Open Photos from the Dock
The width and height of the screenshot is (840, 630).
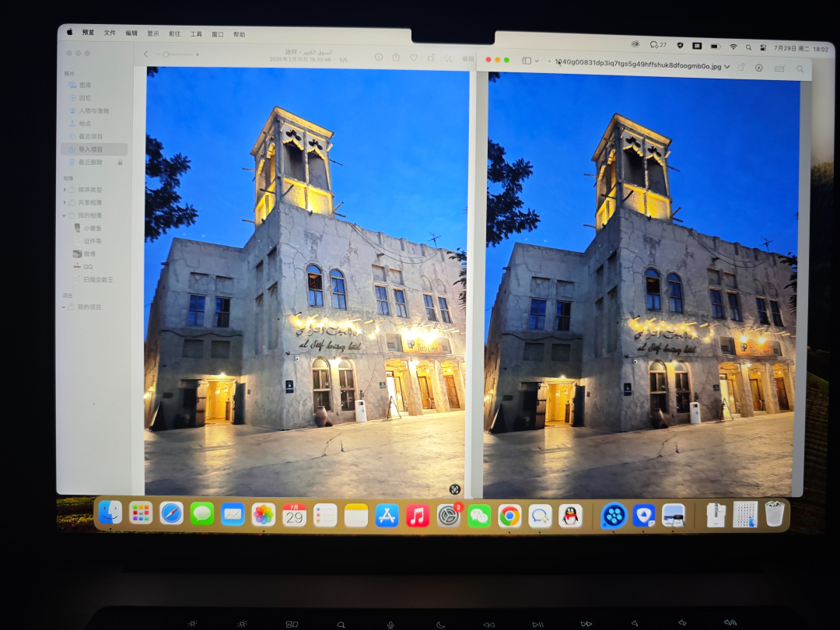(x=264, y=515)
